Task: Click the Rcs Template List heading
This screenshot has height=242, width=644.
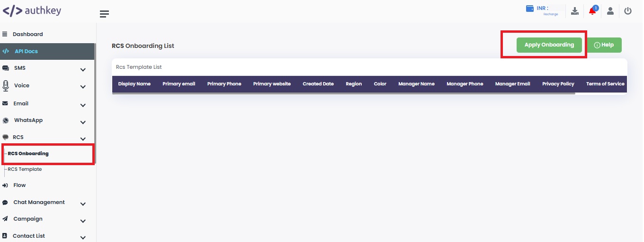Action: coord(139,67)
